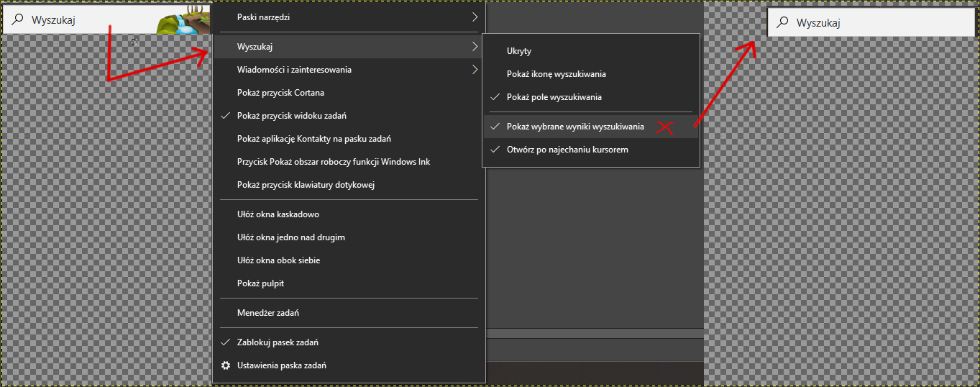The width and height of the screenshot is (980, 387).
Task: Toggle Otwórz po najechaniu kursorem
Action: tap(567, 150)
